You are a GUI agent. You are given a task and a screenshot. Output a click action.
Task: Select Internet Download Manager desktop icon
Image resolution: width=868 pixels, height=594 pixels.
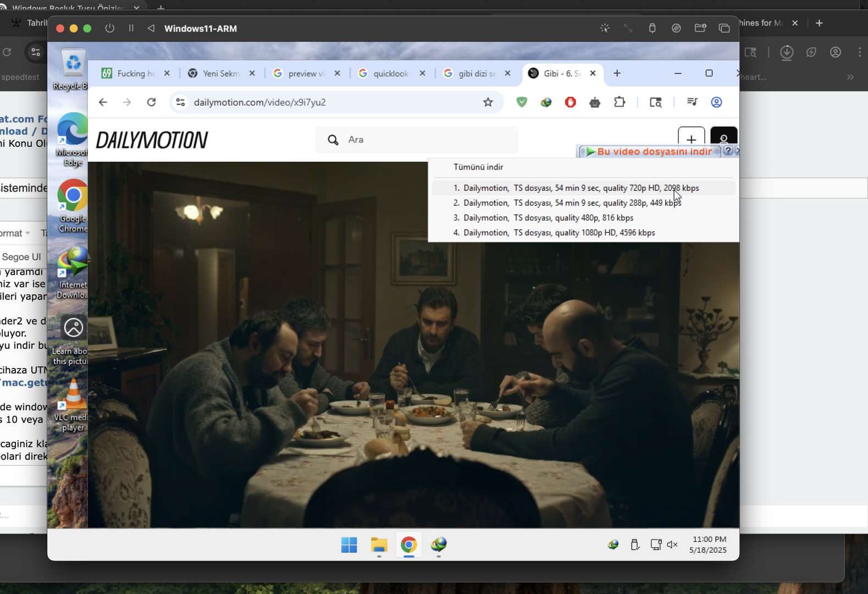point(73,273)
